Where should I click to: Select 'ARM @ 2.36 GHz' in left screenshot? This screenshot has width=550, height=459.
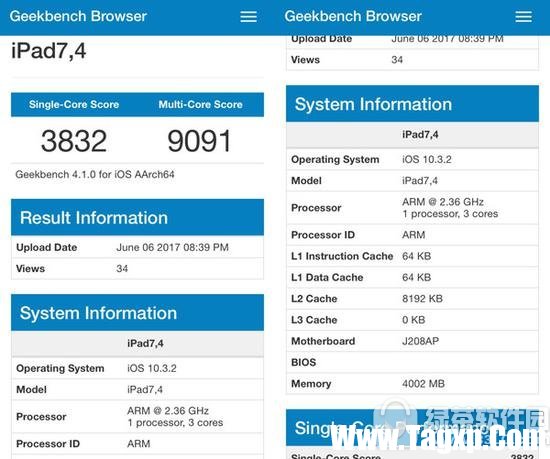pyautogui.click(x=168, y=411)
